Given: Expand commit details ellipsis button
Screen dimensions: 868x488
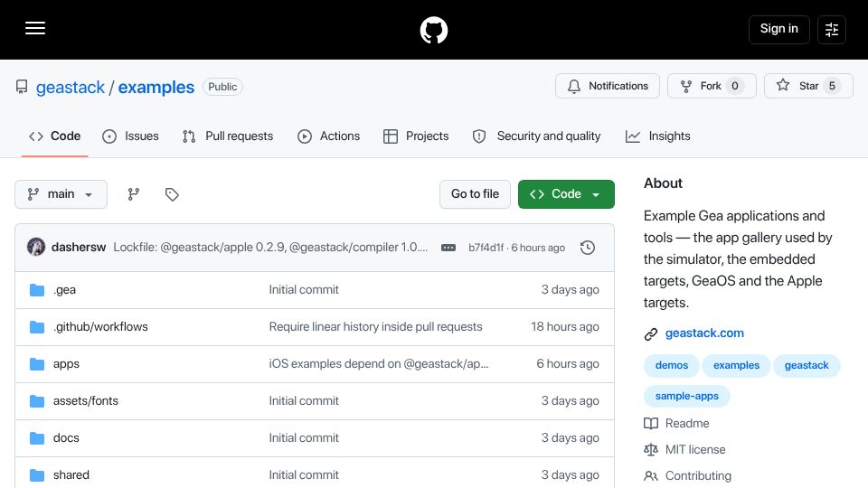Looking at the screenshot, I should pyautogui.click(x=448, y=248).
